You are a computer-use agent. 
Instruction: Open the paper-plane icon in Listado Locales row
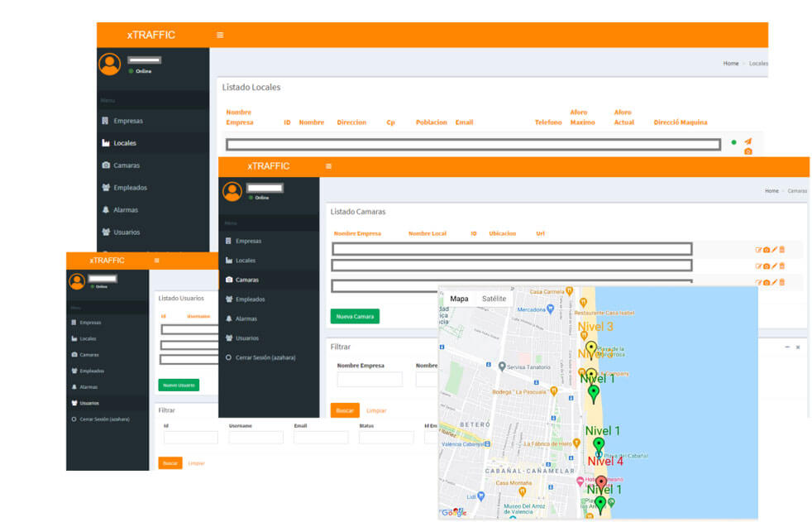pos(748,141)
